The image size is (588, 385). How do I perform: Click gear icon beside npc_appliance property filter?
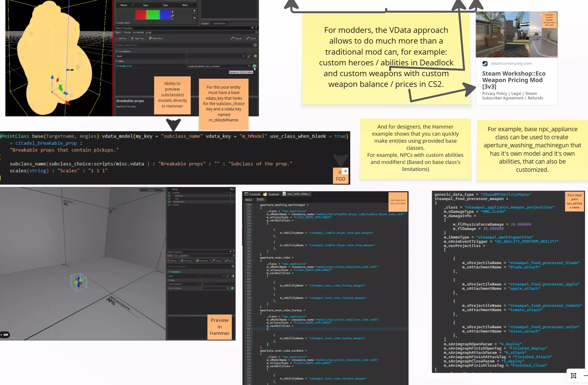pos(233,266)
